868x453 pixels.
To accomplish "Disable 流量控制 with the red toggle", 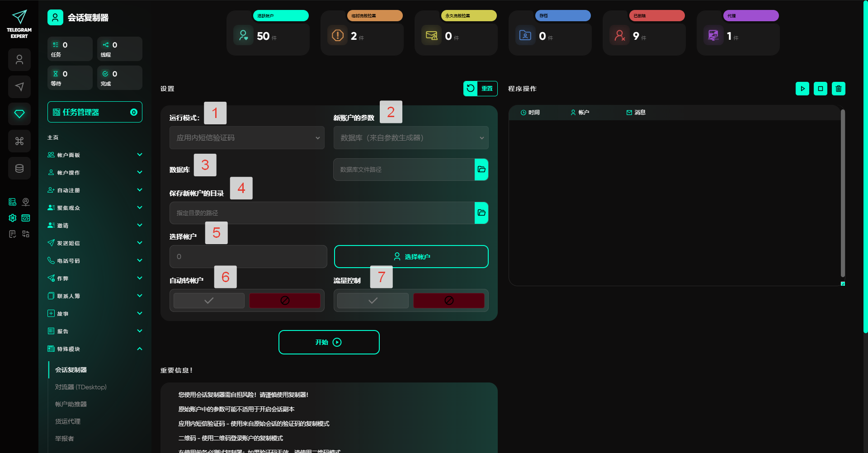I will (x=448, y=301).
